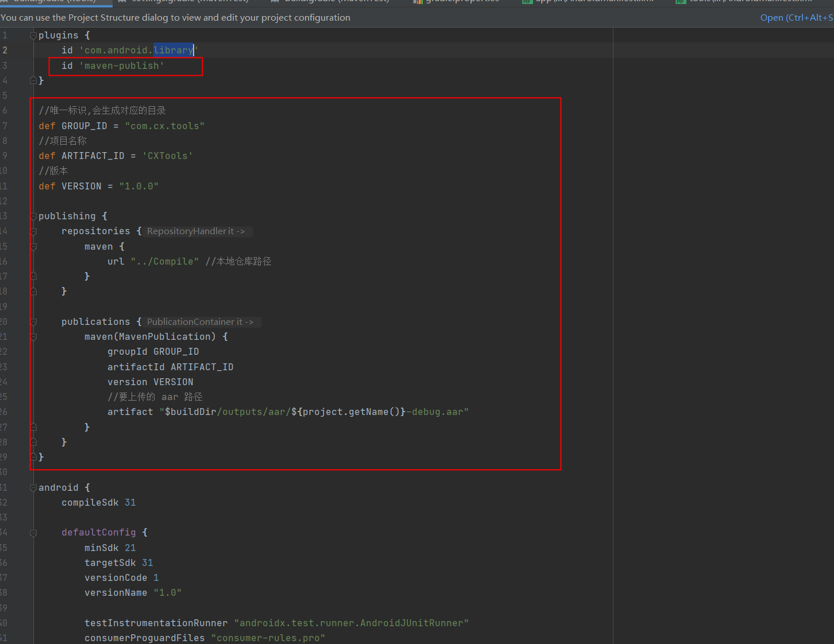
Task: Fold the defaultConfig block
Action: pos(33,533)
